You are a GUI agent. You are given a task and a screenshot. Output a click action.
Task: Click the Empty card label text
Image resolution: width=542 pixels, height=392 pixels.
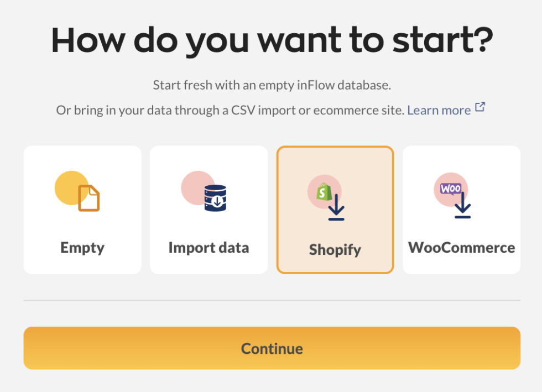(82, 248)
